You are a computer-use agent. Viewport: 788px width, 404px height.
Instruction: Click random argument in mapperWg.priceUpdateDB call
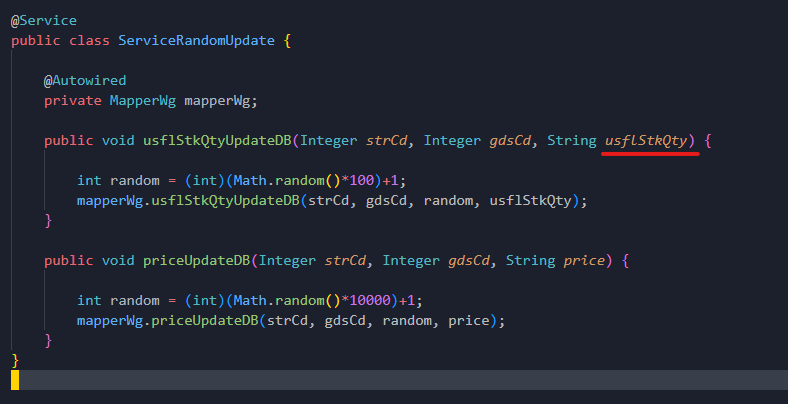[x=407, y=321]
